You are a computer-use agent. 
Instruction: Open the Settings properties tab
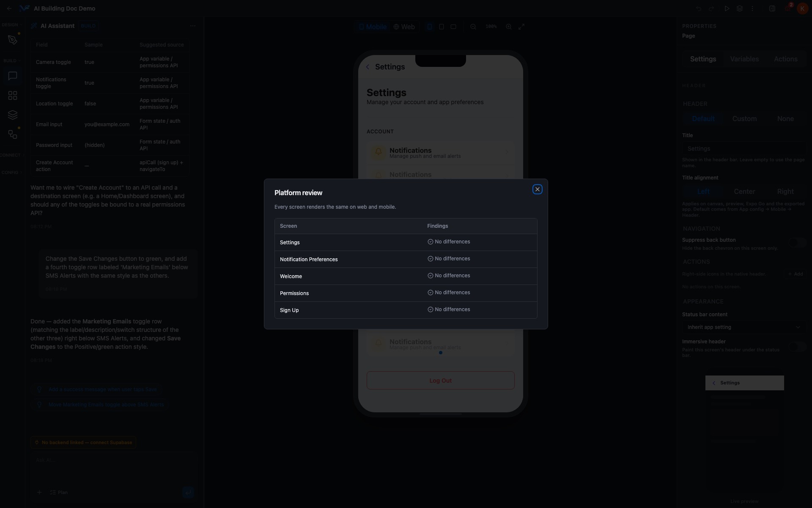pos(703,59)
